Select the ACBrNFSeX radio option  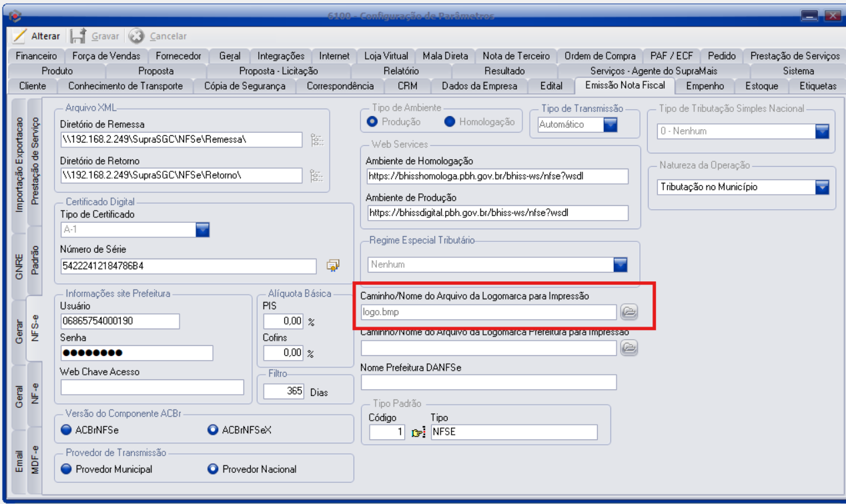(x=213, y=430)
